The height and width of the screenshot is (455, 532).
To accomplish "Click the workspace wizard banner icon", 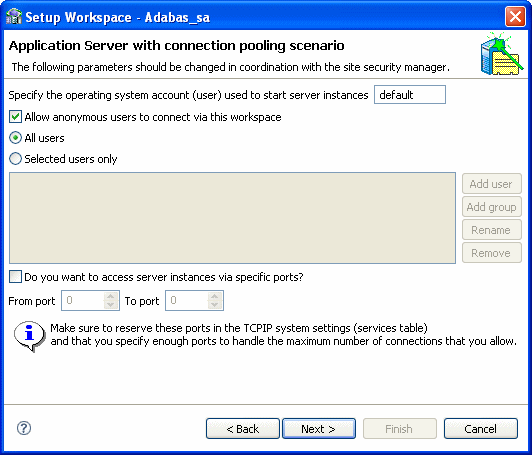I will click(501, 54).
